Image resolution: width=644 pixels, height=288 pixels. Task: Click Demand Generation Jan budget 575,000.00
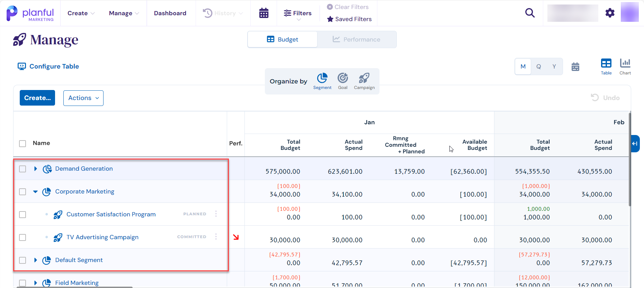point(283,171)
